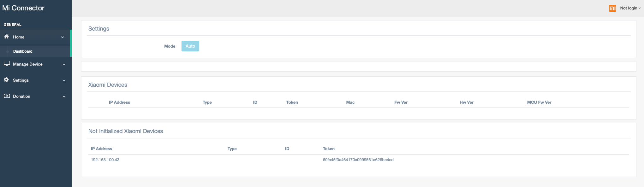Click the Fw Ver column header
Viewport: 644px width, 187px height.
click(x=401, y=102)
